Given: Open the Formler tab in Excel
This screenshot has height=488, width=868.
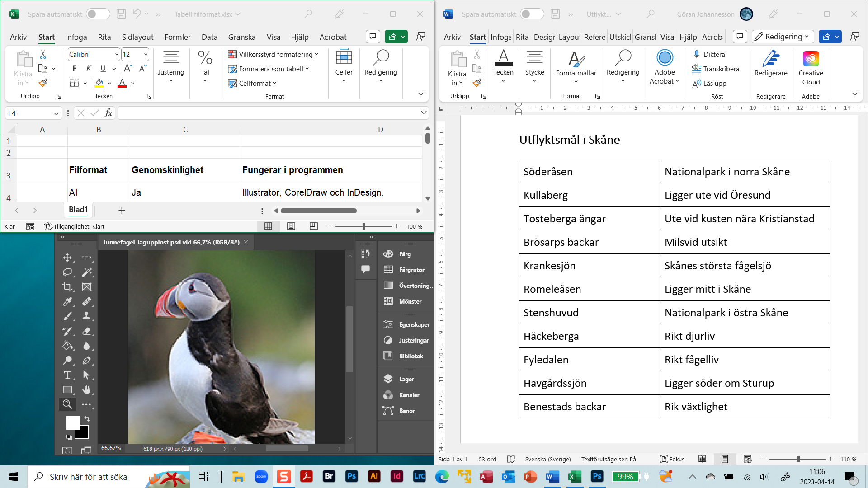Looking at the screenshot, I should (177, 37).
